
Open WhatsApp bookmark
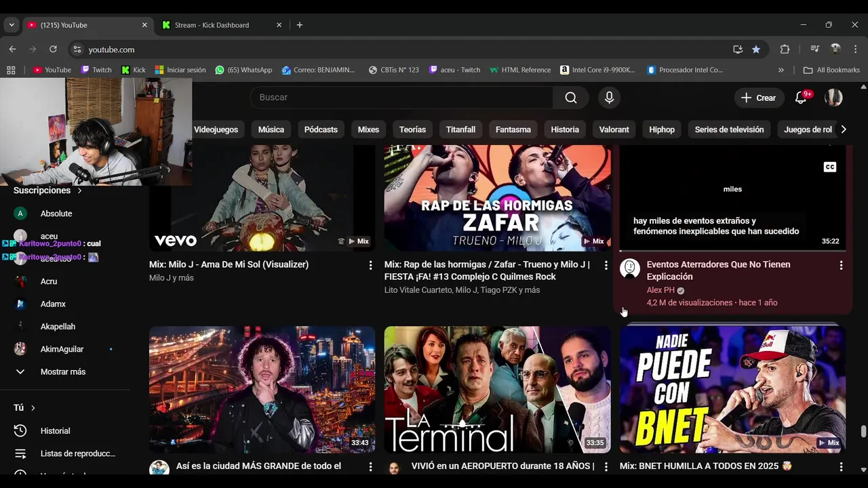243,70
